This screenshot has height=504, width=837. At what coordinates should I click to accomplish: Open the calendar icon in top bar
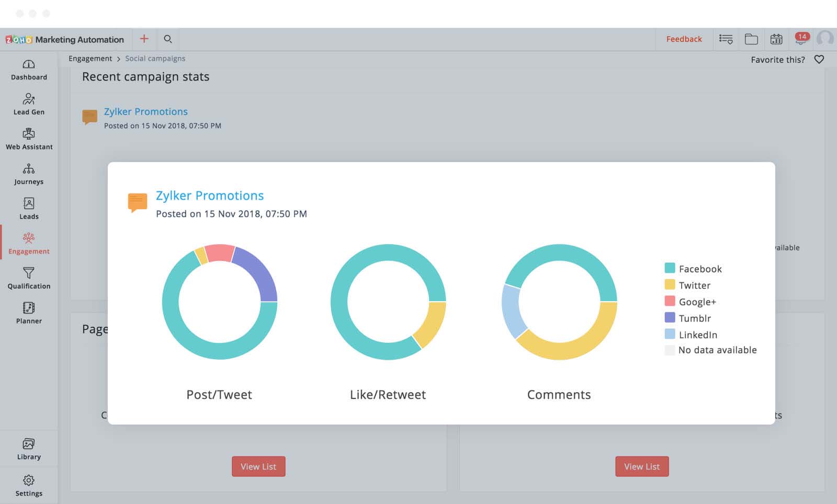[x=776, y=39]
